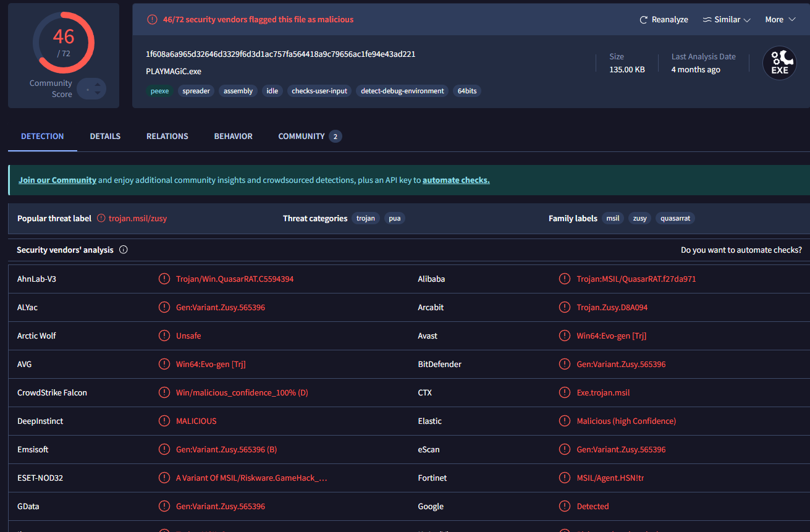
Task: Go to the Community tab
Action: point(301,136)
